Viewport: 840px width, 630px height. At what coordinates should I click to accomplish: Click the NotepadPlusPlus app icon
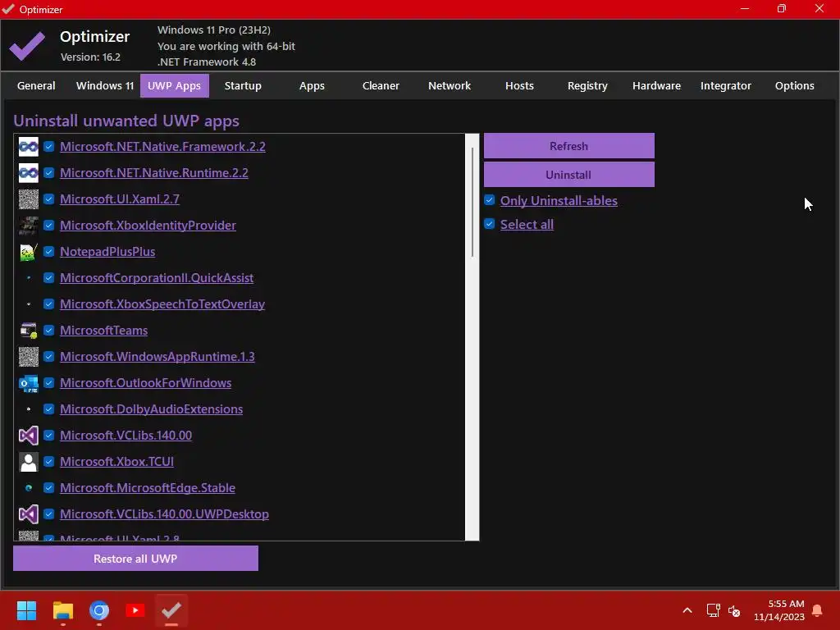(29, 252)
